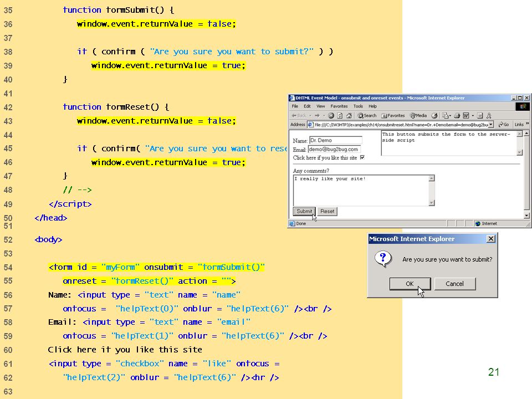Click the Edit with Word icon
The image size is (532, 399).
coord(466,116)
